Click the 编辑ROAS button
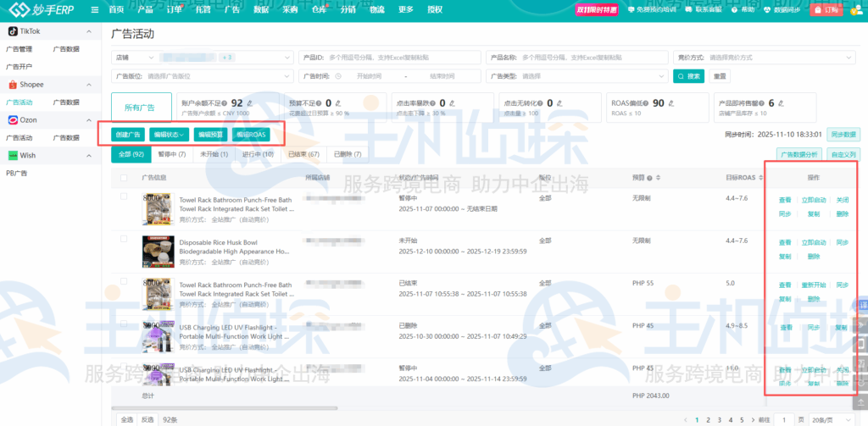Viewport: 868px width, 426px height. tap(251, 135)
